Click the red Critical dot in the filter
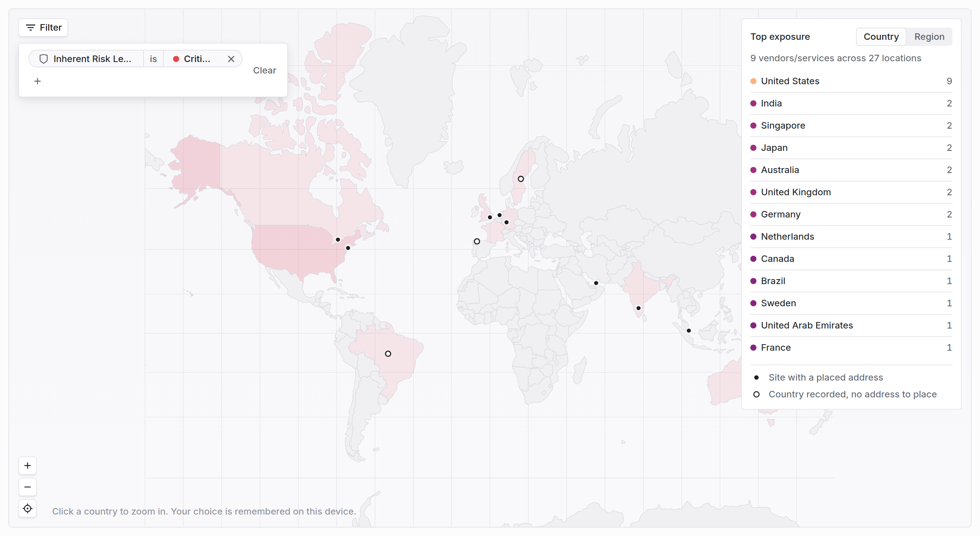980x536 pixels. click(x=176, y=59)
